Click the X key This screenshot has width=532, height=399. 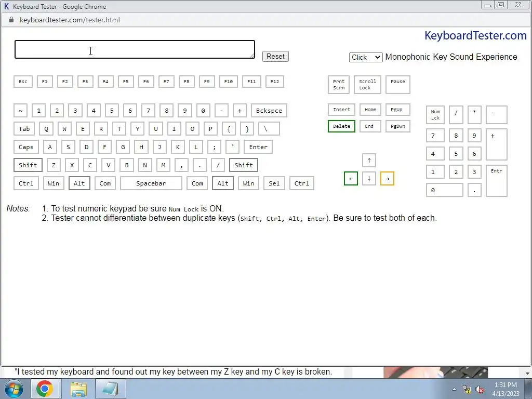click(x=72, y=165)
